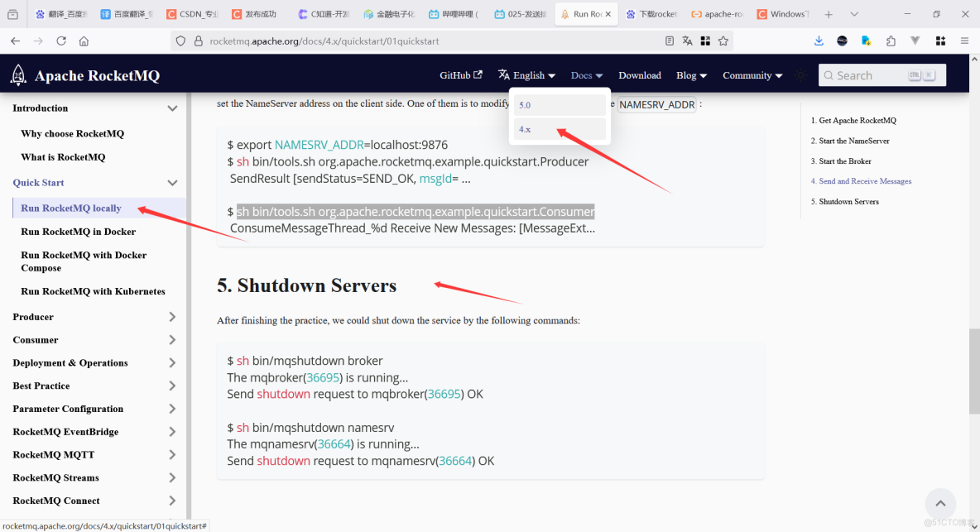This screenshot has height=532, width=980.
Task: Click the page vertical scrollbar thumb
Action: pos(973,371)
